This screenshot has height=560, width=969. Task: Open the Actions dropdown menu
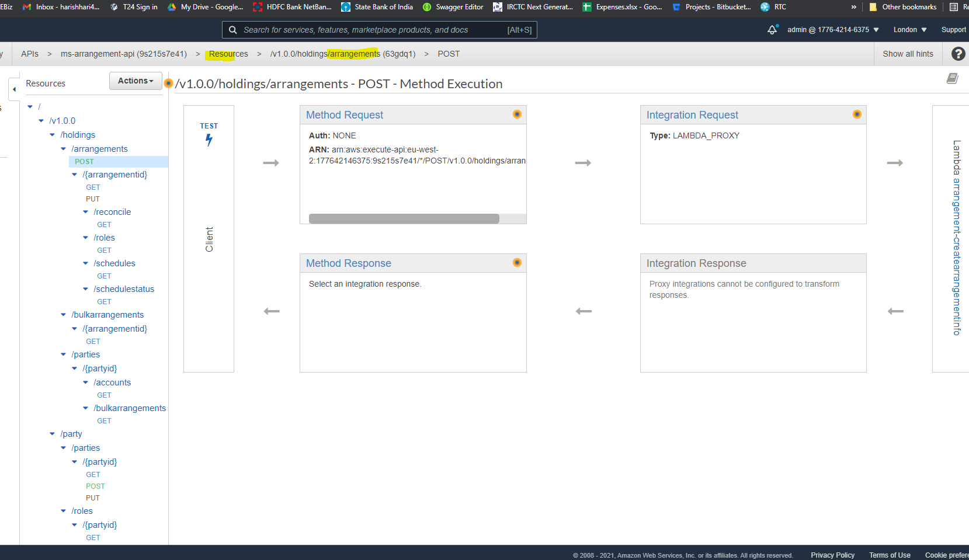coord(136,81)
